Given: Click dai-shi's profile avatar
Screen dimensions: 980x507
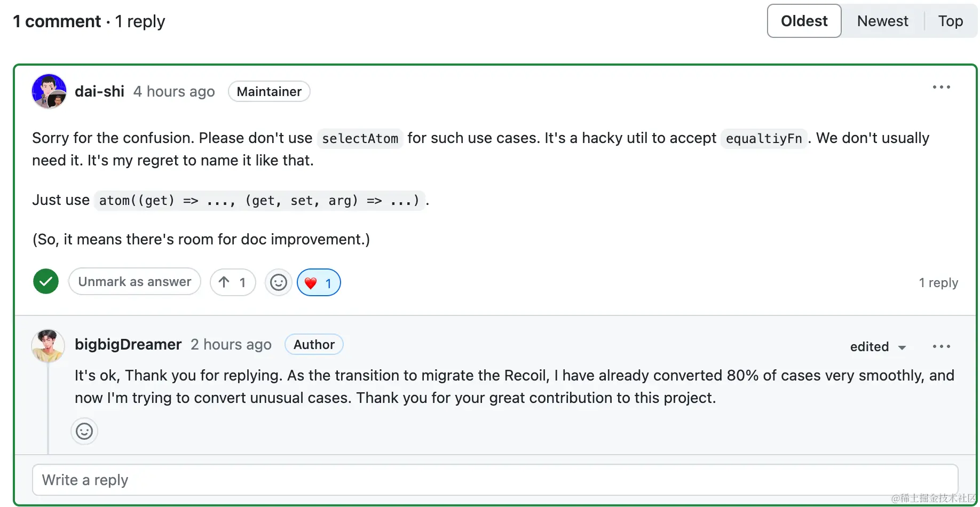Looking at the screenshot, I should tap(49, 91).
